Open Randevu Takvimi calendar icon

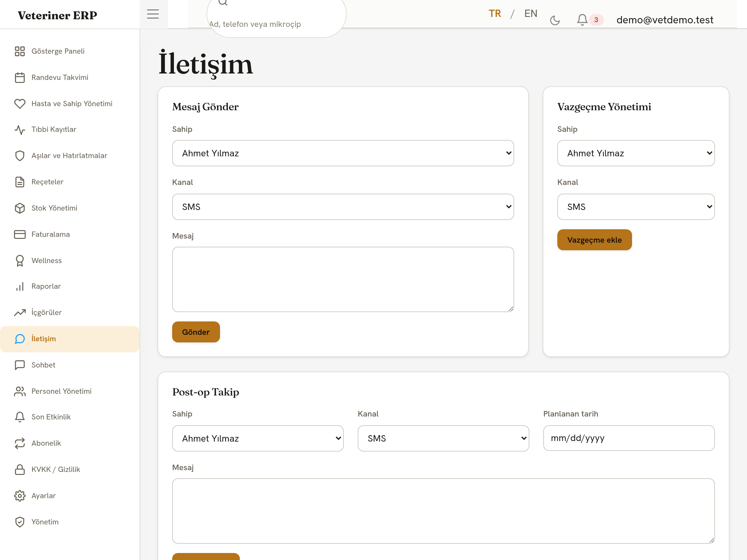click(x=20, y=77)
